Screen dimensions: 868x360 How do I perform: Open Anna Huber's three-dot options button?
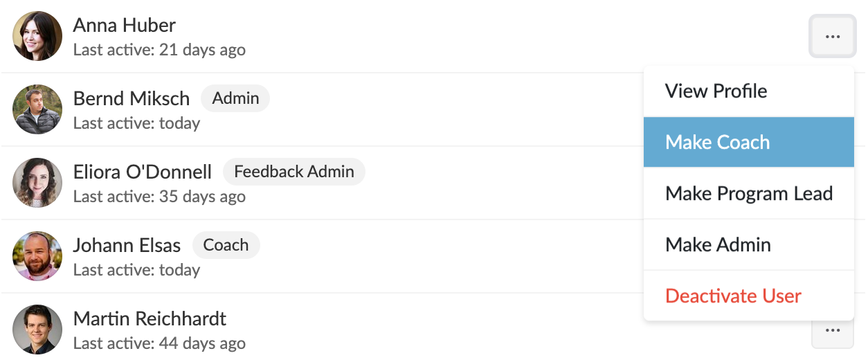[833, 36]
